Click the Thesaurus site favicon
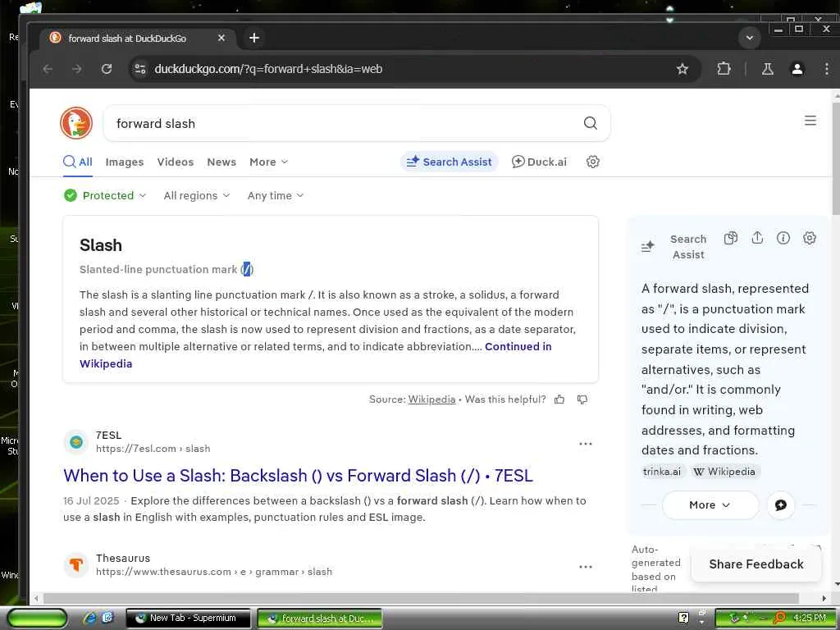The width and height of the screenshot is (840, 630). pyautogui.click(x=76, y=564)
